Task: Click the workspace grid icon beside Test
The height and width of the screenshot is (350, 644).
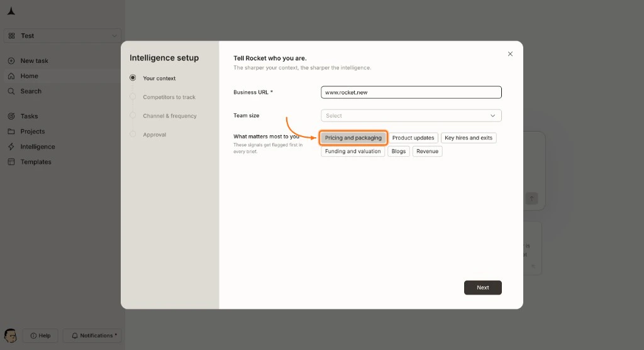Action: [11, 36]
